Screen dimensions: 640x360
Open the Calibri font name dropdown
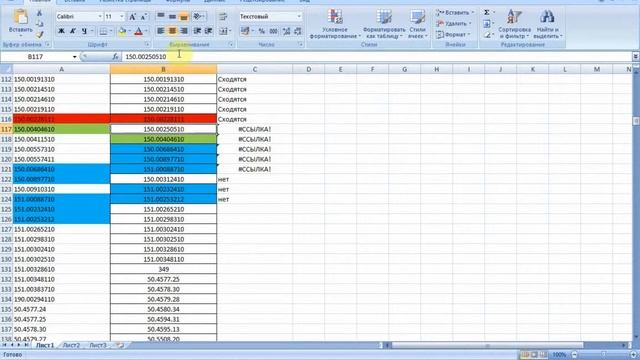100,17
